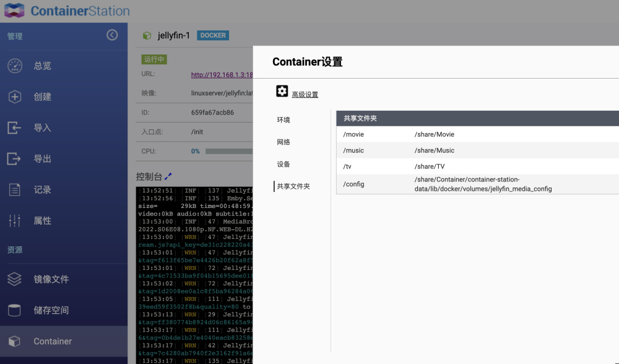
Task: Open the 高级设置 advanced settings link
Action: [x=305, y=95]
